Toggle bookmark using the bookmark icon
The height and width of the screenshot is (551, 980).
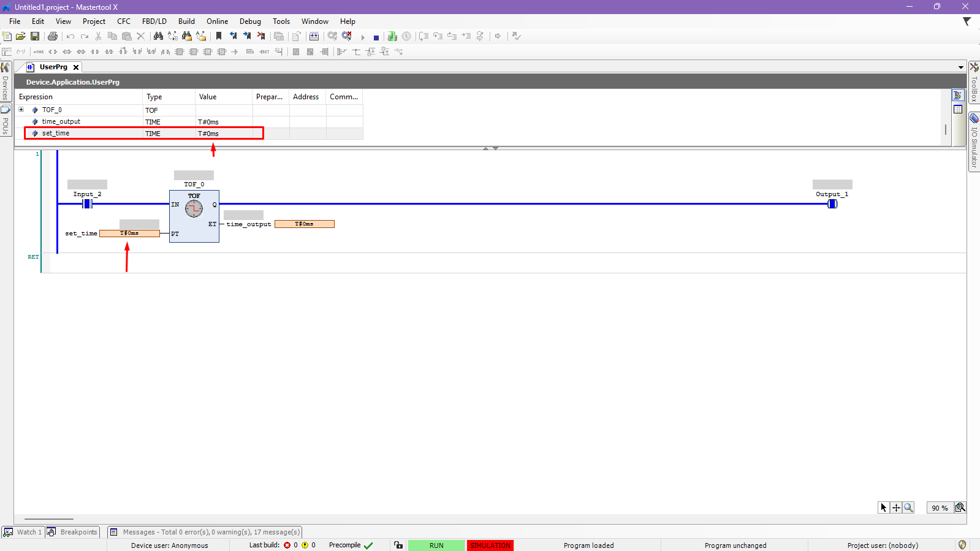tap(219, 37)
